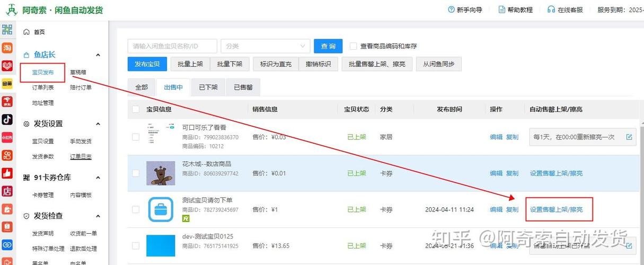This screenshot has width=644, height=265.
Task: Check the box for 测试宝贝请勿下单 row
Action: [x=136, y=209]
